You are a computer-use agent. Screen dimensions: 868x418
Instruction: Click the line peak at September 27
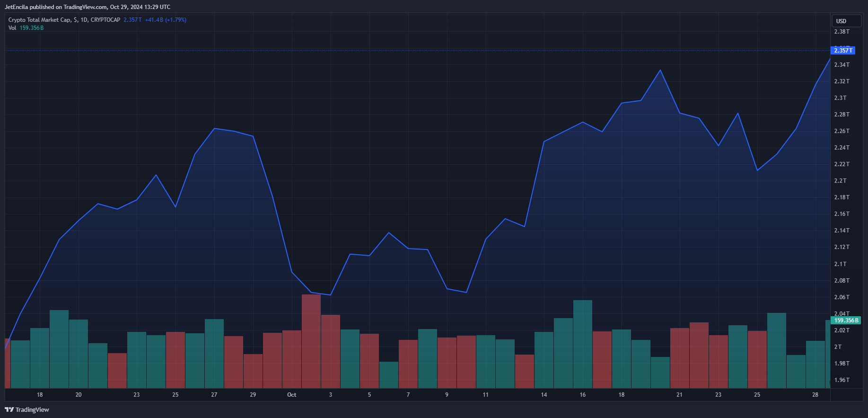click(214, 128)
